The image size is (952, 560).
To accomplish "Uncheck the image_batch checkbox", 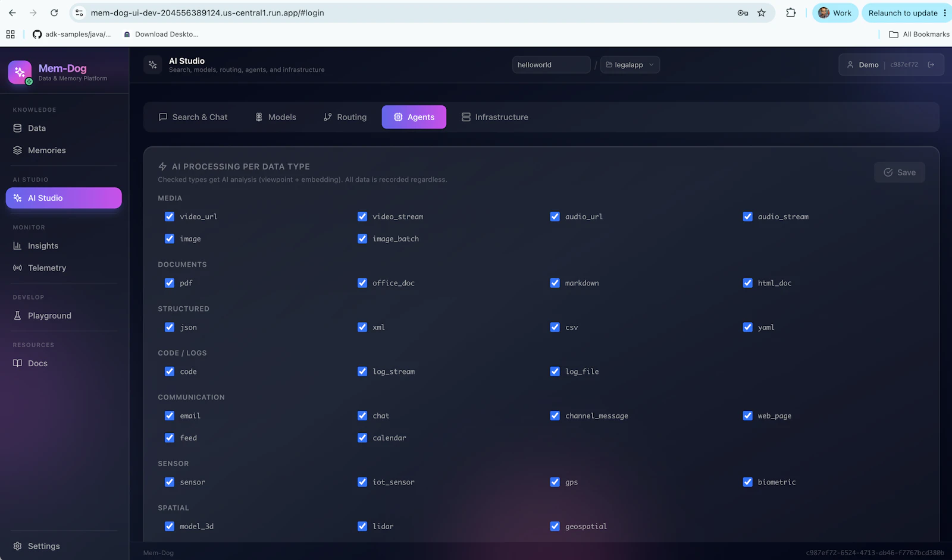I will [362, 239].
